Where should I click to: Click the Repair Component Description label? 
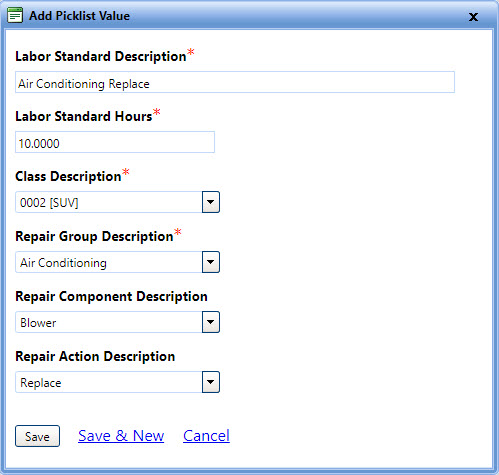coord(111,296)
